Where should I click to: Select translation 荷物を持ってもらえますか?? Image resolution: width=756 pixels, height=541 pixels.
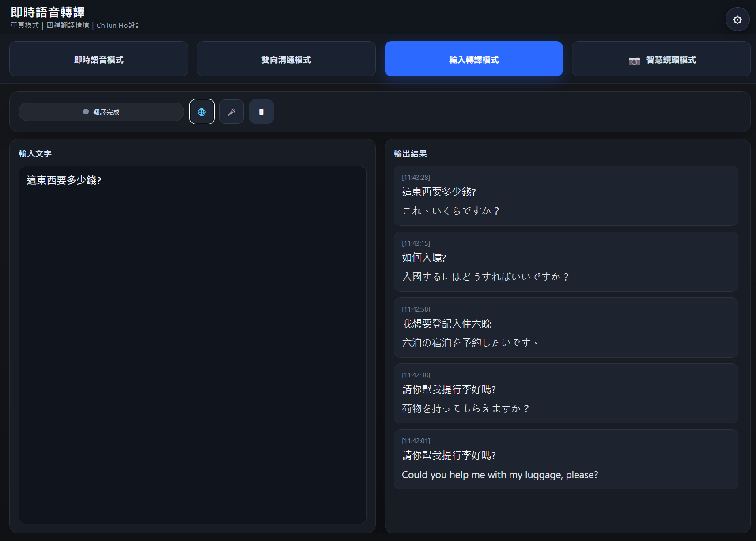click(x=466, y=408)
